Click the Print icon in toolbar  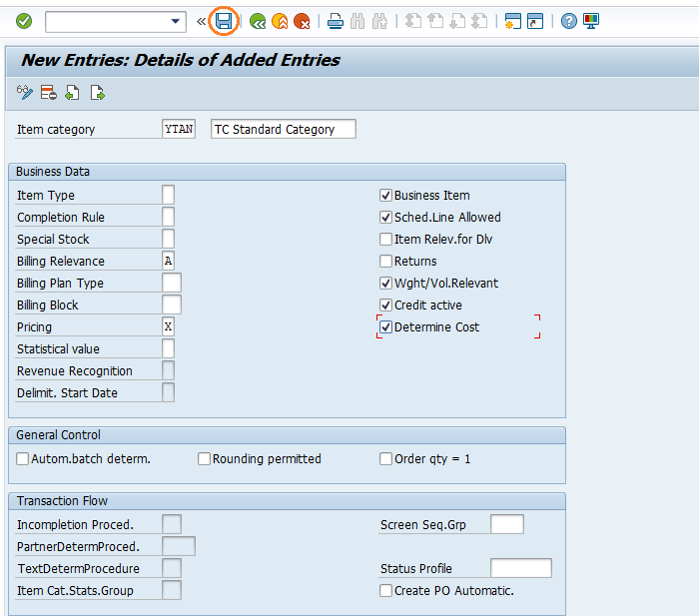pyautogui.click(x=337, y=21)
